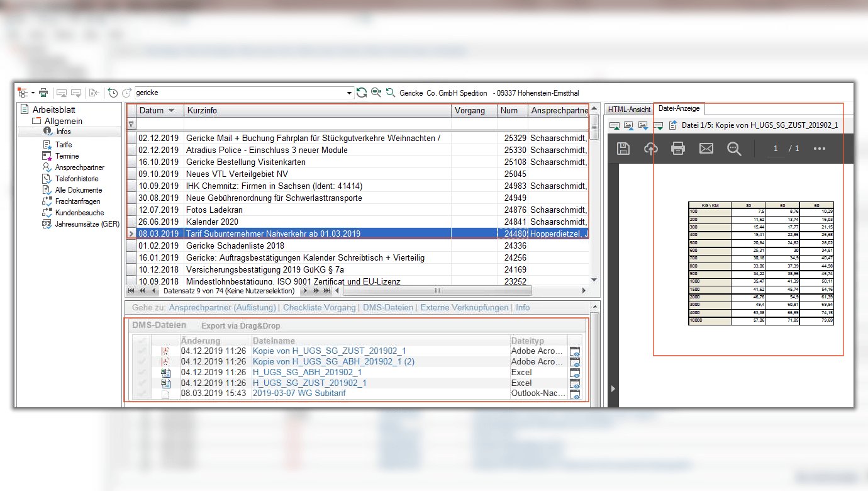Viewport: 868px width, 491px height.
Task: Click the Datum column sort arrow
Action: click(171, 111)
